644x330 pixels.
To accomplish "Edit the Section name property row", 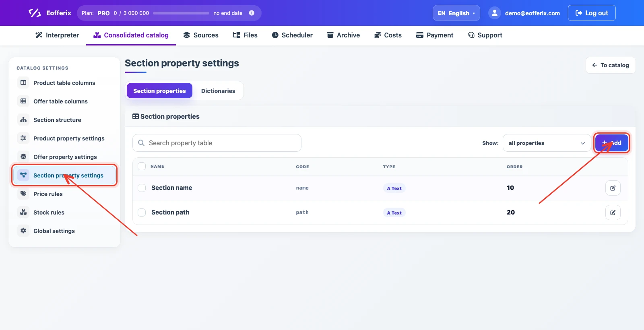I will click(613, 188).
